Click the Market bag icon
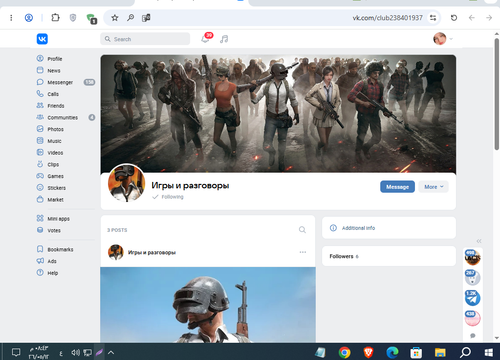Image resolution: width=500 pixels, height=360 pixels. [40, 199]
